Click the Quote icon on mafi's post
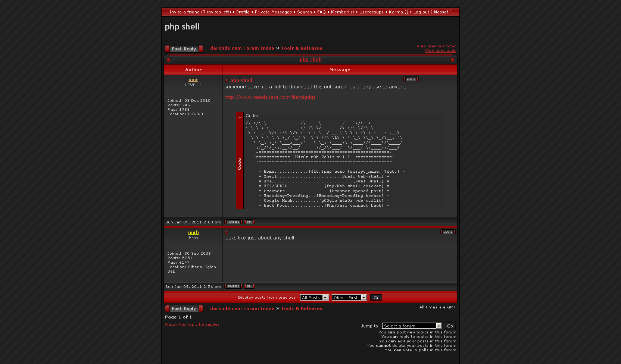 tap(448, 232)
